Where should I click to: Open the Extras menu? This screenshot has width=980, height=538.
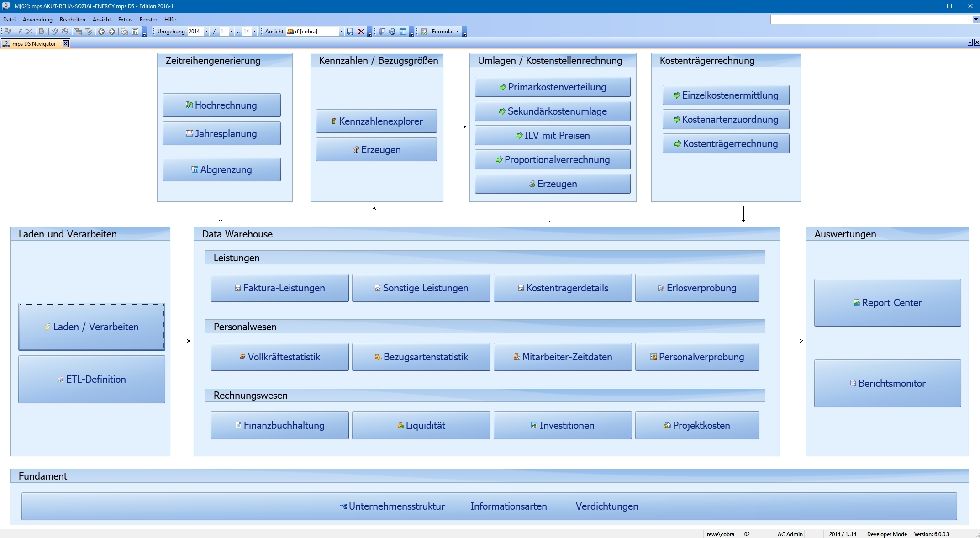(x=125, y=20)
